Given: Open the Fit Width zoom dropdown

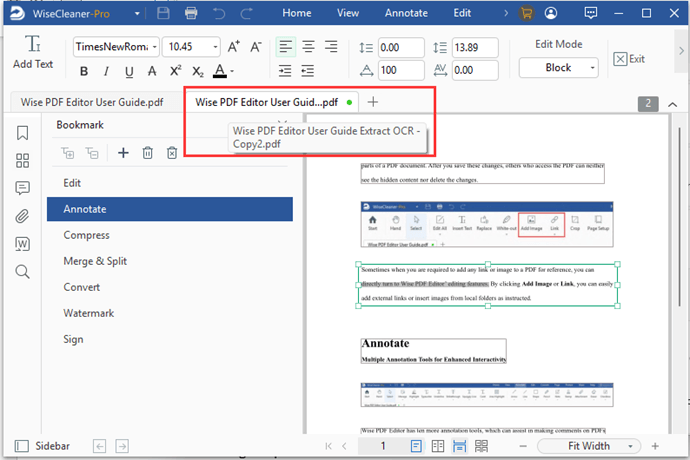Looking at the screenshot, I should 589,446.
